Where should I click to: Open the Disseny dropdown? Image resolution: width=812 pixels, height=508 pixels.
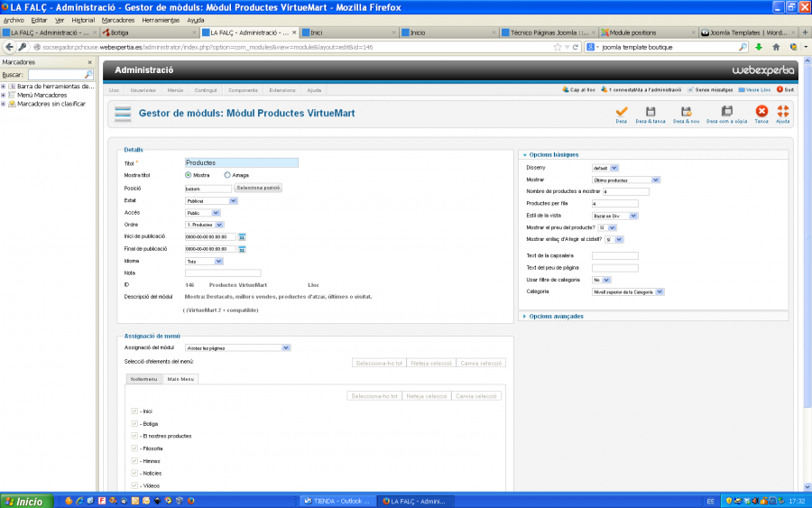click(x=604, y=168)
